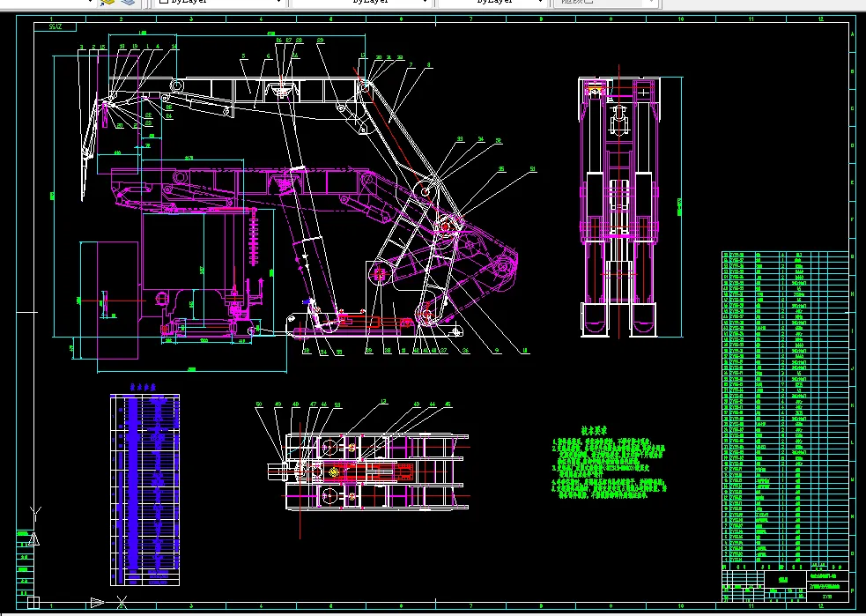The width and height of the screenshot is (866, 616).
Task: Select part callout number '51'
Action: tap(532, 169)
